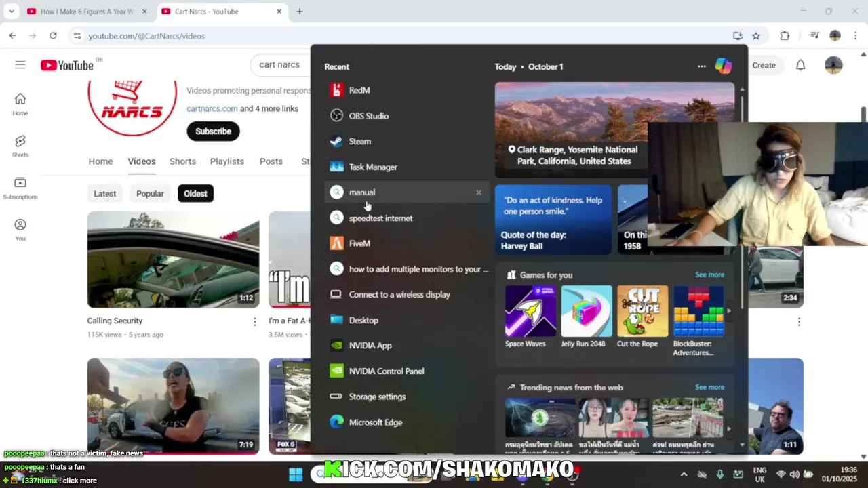Viewport: 868px width, 488px height.
Task: Bookmark this page star icon
Action: pyautogui.click(x=756, y=36)
